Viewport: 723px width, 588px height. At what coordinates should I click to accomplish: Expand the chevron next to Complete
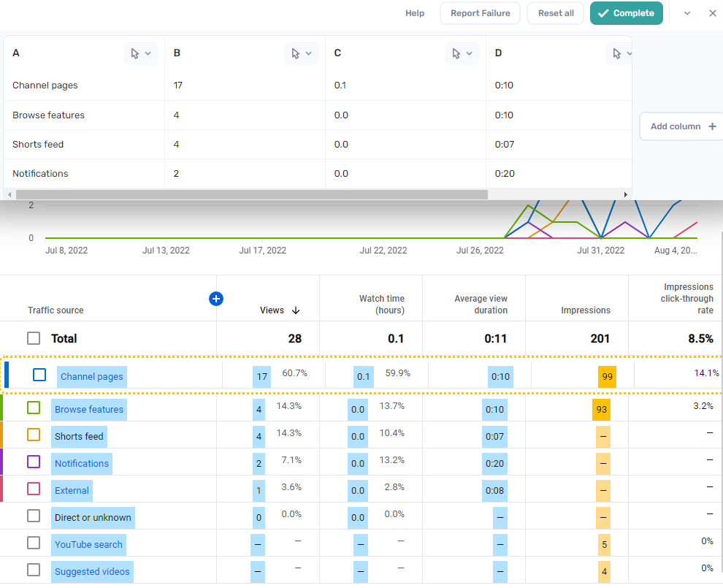[x=687, y=13]
